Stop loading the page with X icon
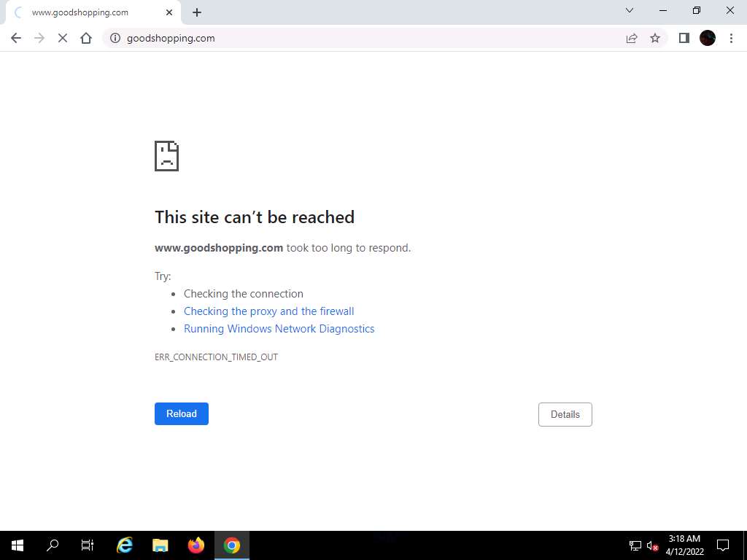The image size is (747, 560). click(x=63, y=38)
